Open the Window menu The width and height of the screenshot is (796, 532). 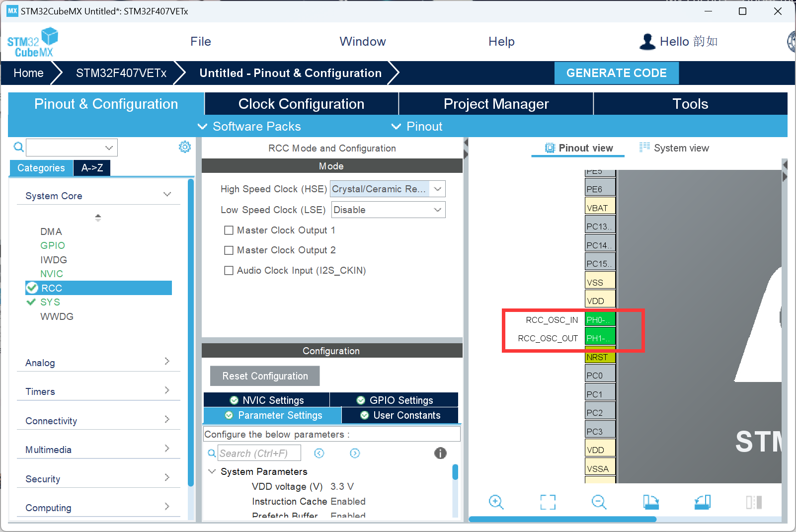[363, 42]
